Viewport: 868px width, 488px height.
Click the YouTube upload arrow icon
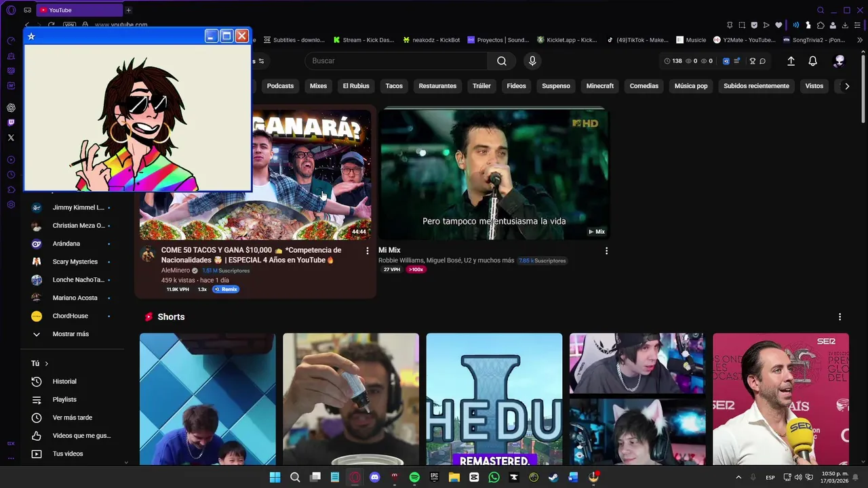coord(791,61)
